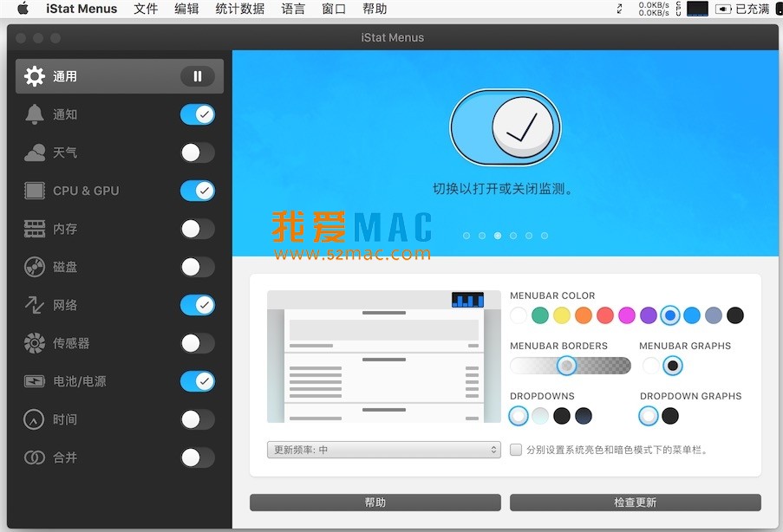This screenshot has width=783, height=532.
Task: Open the 窗口 menu
Action: coord(334,9)
